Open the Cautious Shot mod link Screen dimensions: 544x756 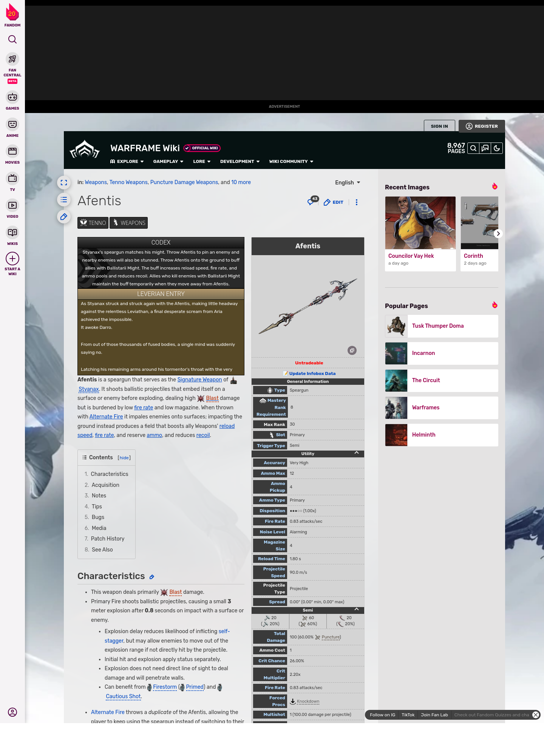pos(123,696)
